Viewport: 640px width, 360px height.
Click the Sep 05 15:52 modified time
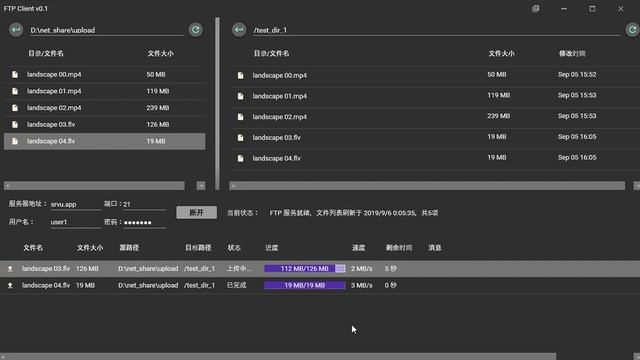pyautogui.click(x=577, y=75)
